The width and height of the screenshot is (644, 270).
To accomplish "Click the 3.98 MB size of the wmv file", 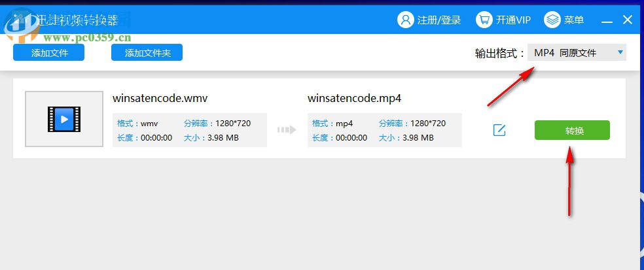I will click(223, 138).
